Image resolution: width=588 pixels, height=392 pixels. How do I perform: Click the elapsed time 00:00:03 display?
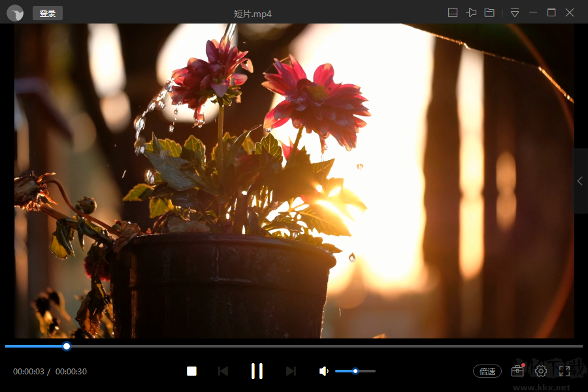29,371
